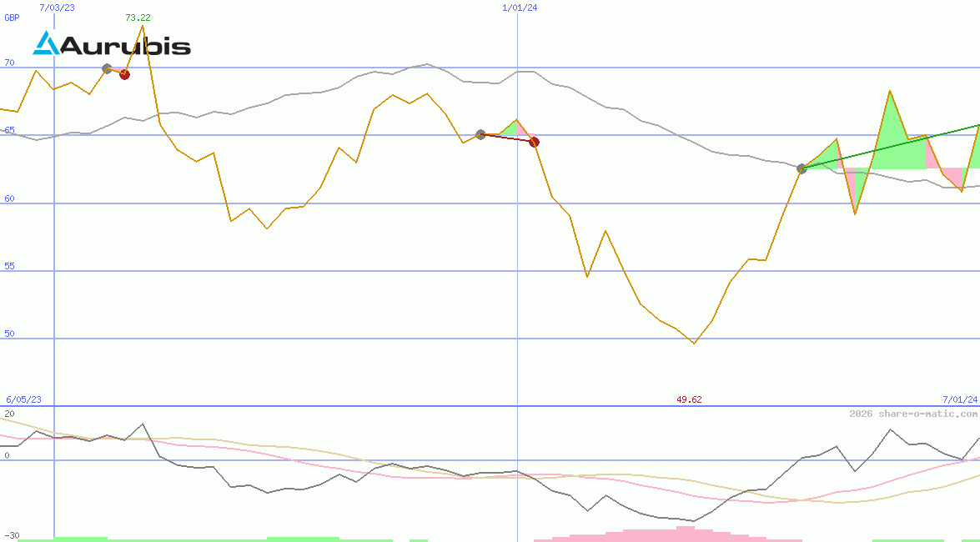980x542 pixels.
Task: Click the 65 price axis label
Action: pyautogui.click(x=8, y=131)
